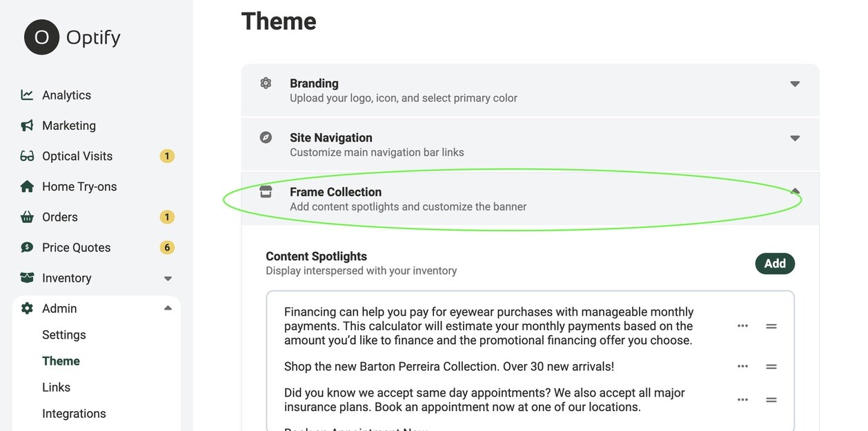Click the Financing spotlight reorder handle
The height and width of the screenshot is (431, 868).
(x=771, y=326)
